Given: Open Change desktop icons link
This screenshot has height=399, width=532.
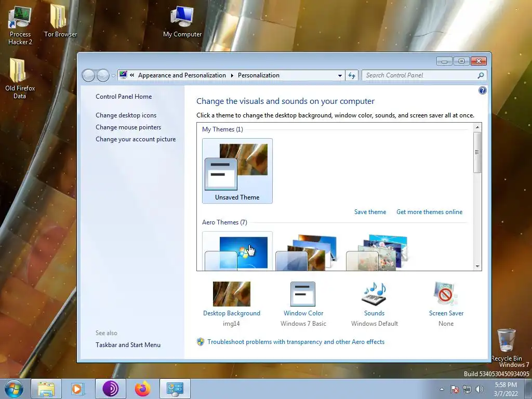Looking at the screenshot, I should click(126, 115).
